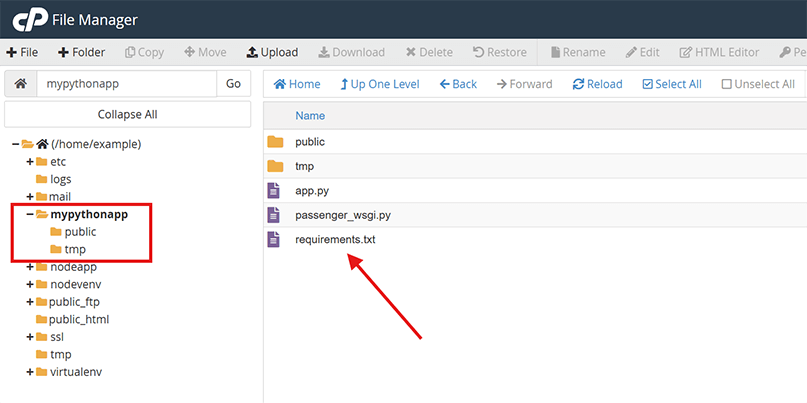The height and width of the screenshot is (403, 807).
Task: Select logs folder in tree
Action: (61, 179)
